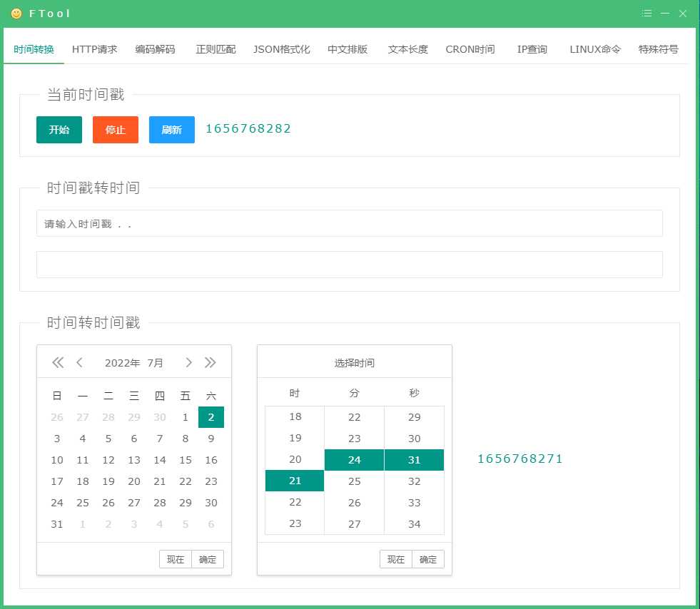This screenshot has width=700, height=609.
Task: Click the FTool smiley logo icon
Action: pyautogui.click(x=16, y=14)
